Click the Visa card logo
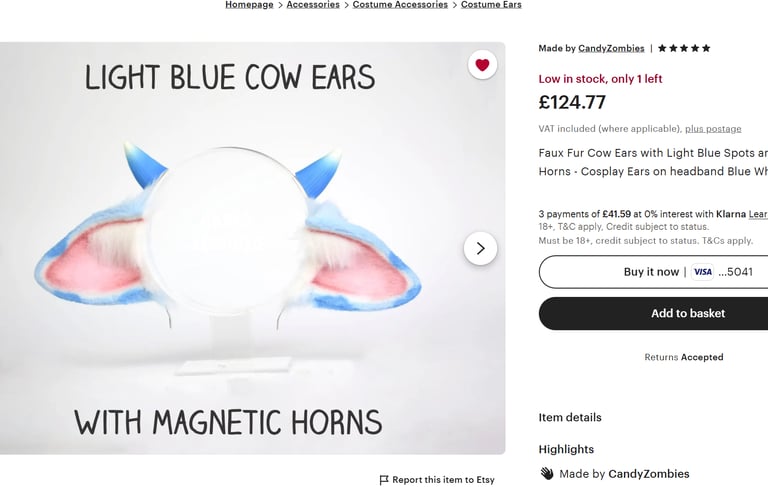The width and height of the screenshot is (768, 487). pos(702,272)
